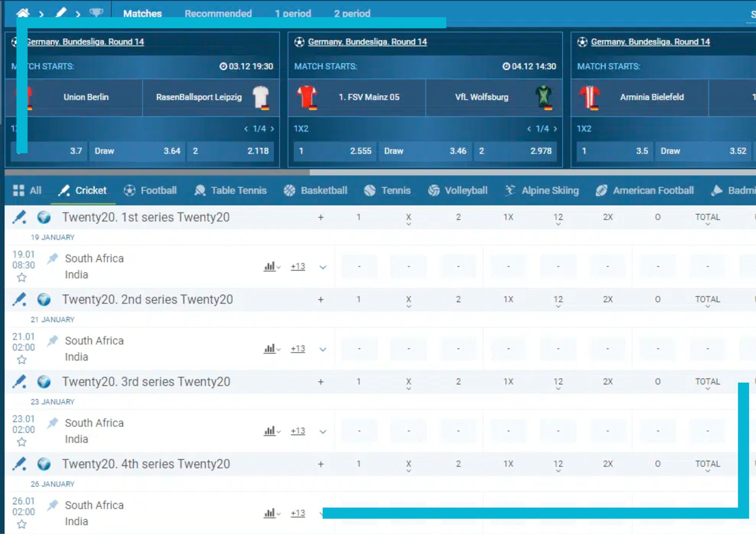Expand 2nd series Twenty20 with plus
Screen dimensions: 756x534
(321, 299)
